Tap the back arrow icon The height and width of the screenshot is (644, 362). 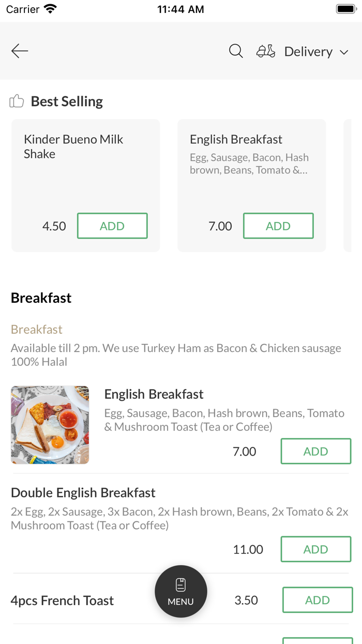(x=20, y=51)
